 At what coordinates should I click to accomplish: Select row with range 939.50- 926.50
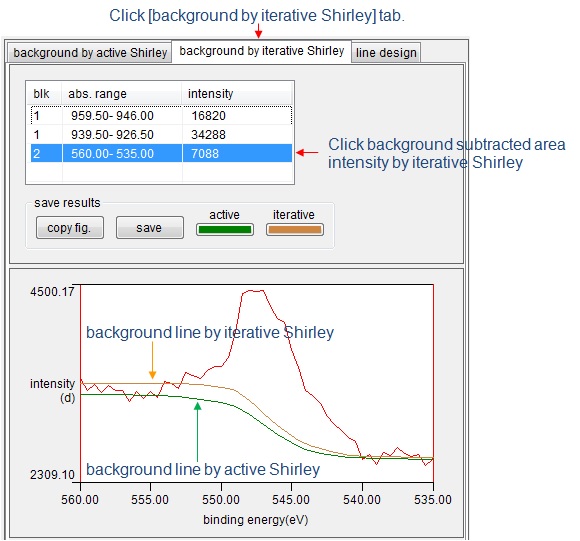pyautogui.click(x=161, y=135)
